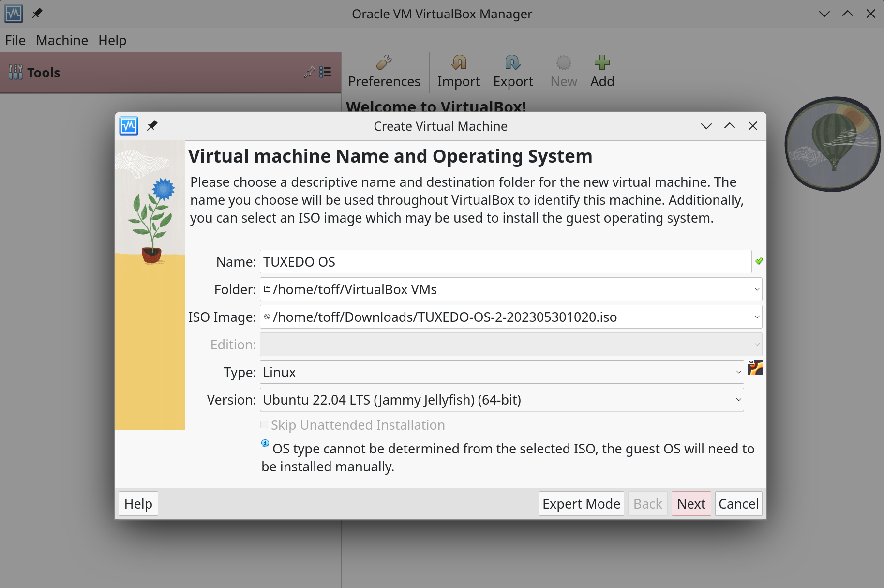Click the Name field containing TUXEDO OS

point(505,262)
